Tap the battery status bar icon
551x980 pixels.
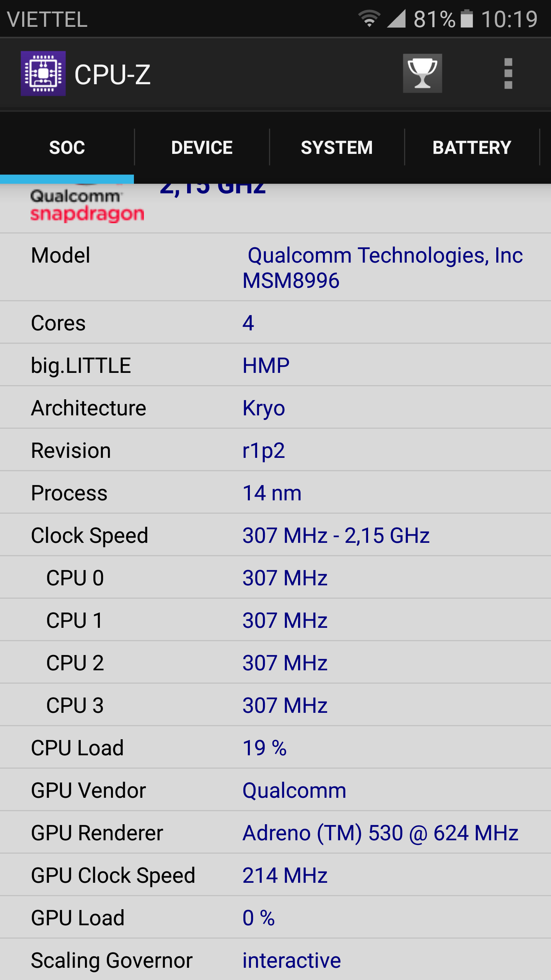(x=467, y=18)
